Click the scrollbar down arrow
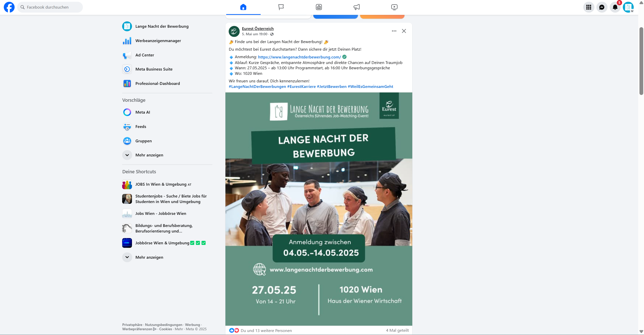Screen dimensions: 644x335 (x=641, y=332)
